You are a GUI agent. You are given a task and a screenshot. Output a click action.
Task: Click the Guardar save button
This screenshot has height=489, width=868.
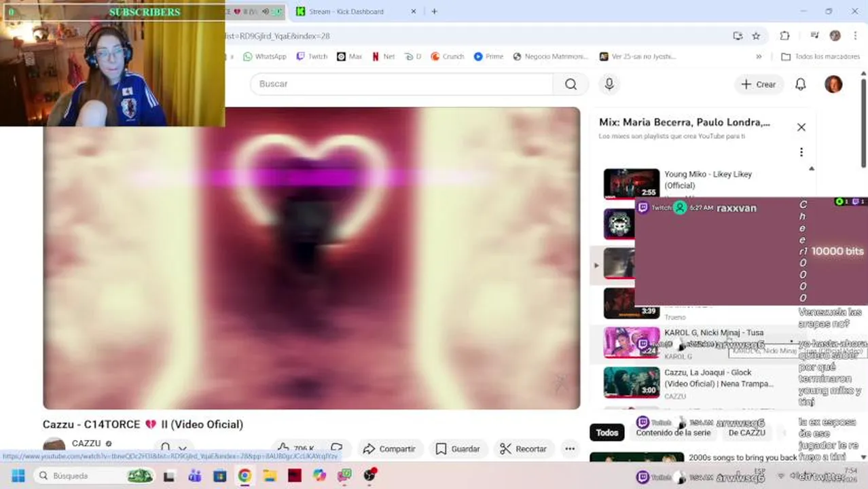tap(458, 449)
